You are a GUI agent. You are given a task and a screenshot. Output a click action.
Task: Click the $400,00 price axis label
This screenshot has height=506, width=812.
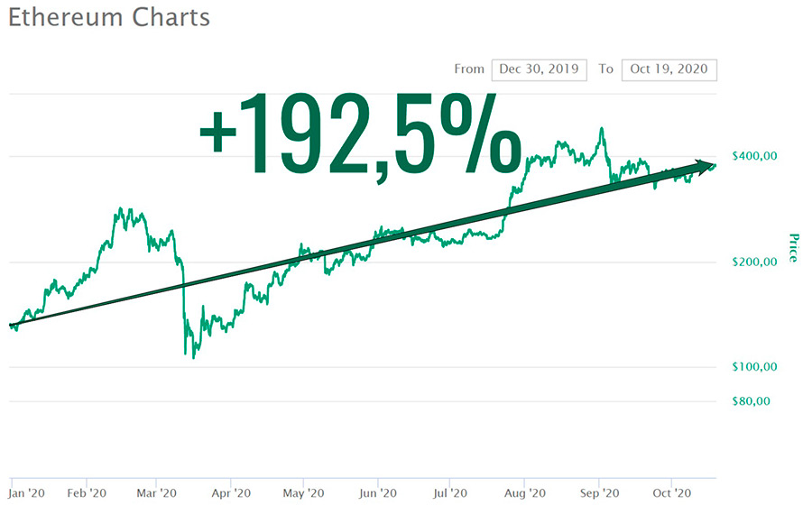tap(752, 157)
